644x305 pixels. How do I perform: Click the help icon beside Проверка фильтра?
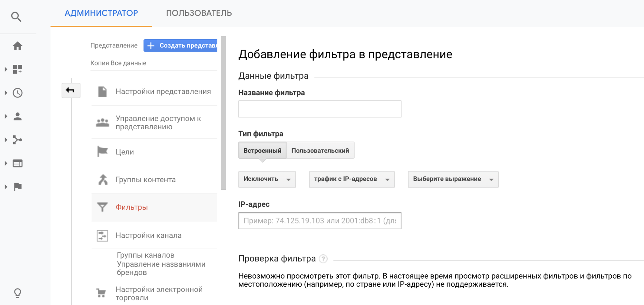click(323, 259)
